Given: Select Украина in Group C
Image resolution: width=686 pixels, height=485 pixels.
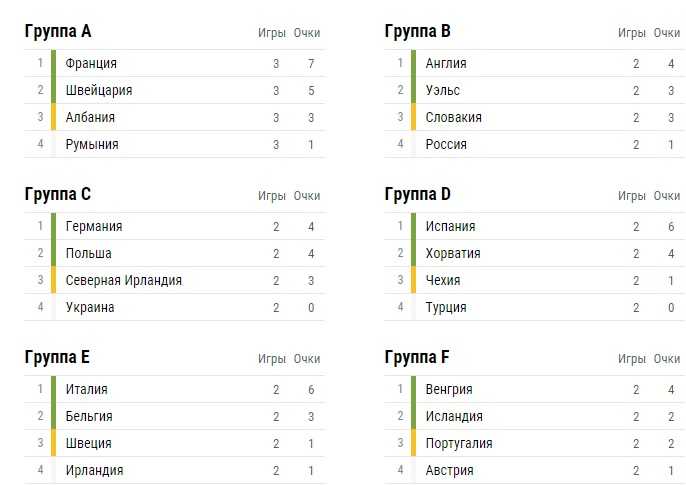Looking at the screenshot, I should coord(90,308).
